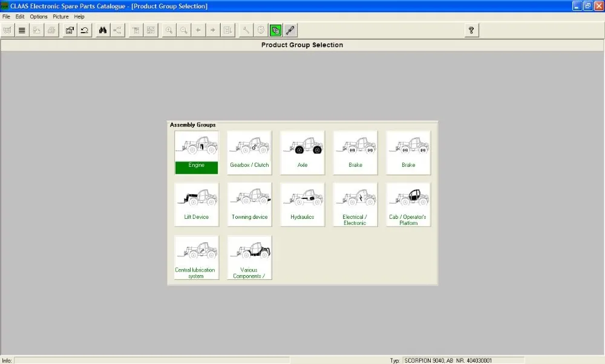
Task: Click the printer toolbar icon
Action: 51,30
